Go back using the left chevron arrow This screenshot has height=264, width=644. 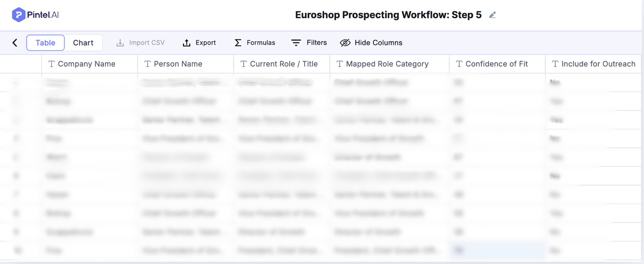point(15,43)
